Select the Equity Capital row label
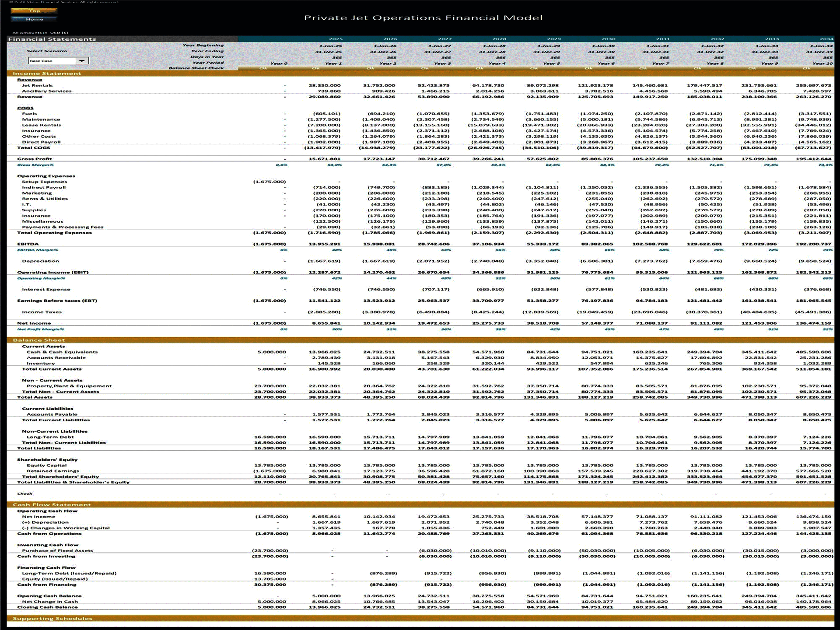The width and height of the screenshot is (840, 630). 46,465
